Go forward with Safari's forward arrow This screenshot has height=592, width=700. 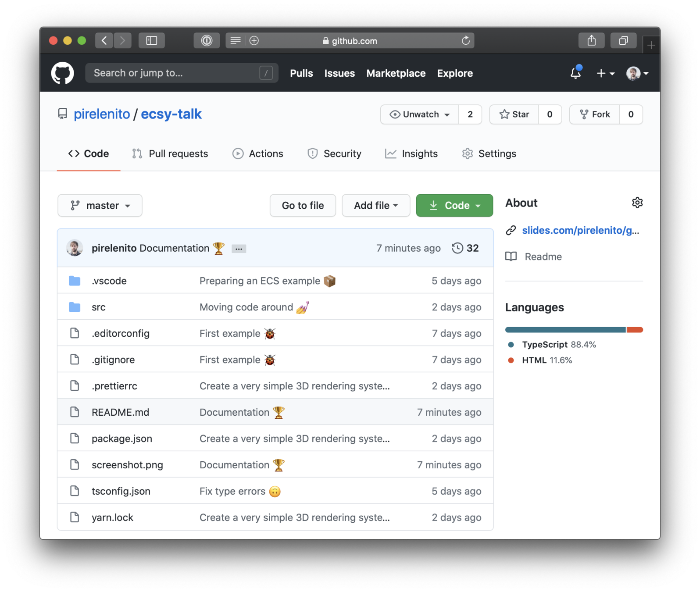(x=123, y=41)
